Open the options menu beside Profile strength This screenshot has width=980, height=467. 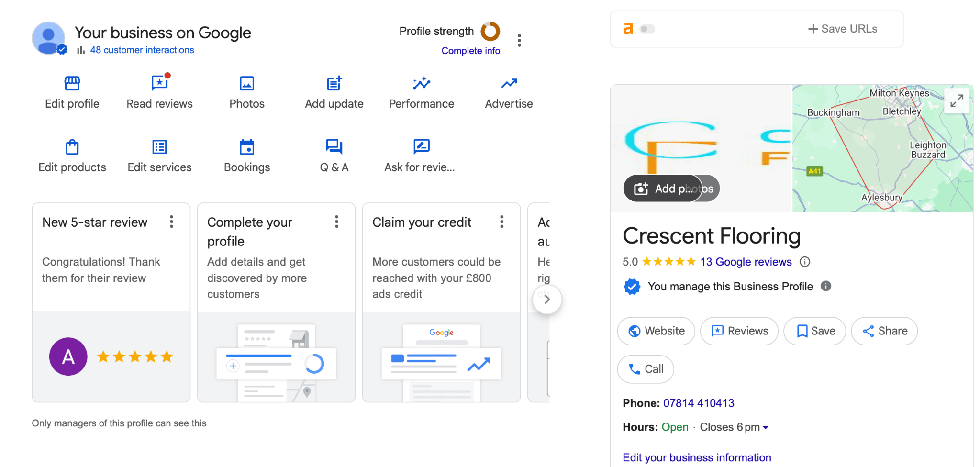519,40
